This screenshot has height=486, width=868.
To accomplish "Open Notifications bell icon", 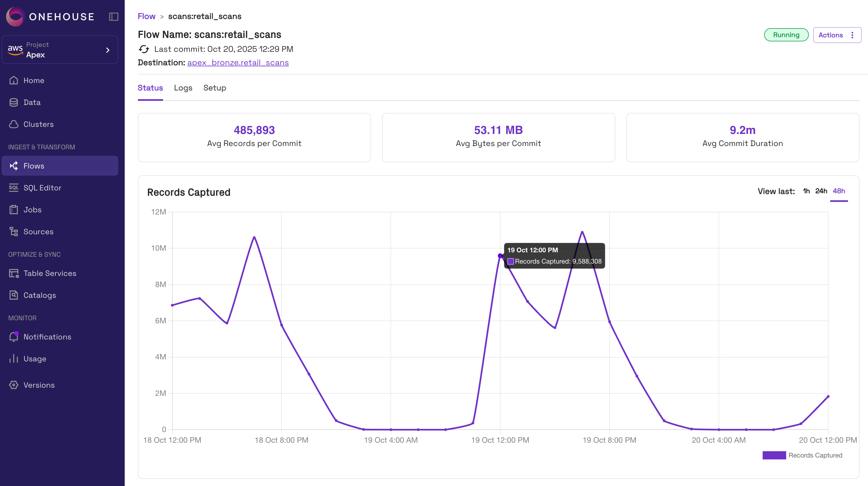I will tap(13, 336).
